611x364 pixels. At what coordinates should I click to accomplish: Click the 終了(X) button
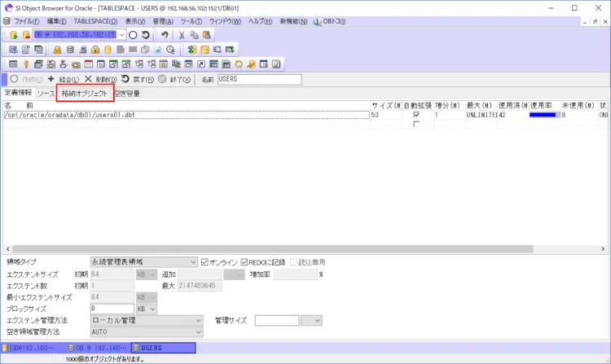tap(174, 80)
